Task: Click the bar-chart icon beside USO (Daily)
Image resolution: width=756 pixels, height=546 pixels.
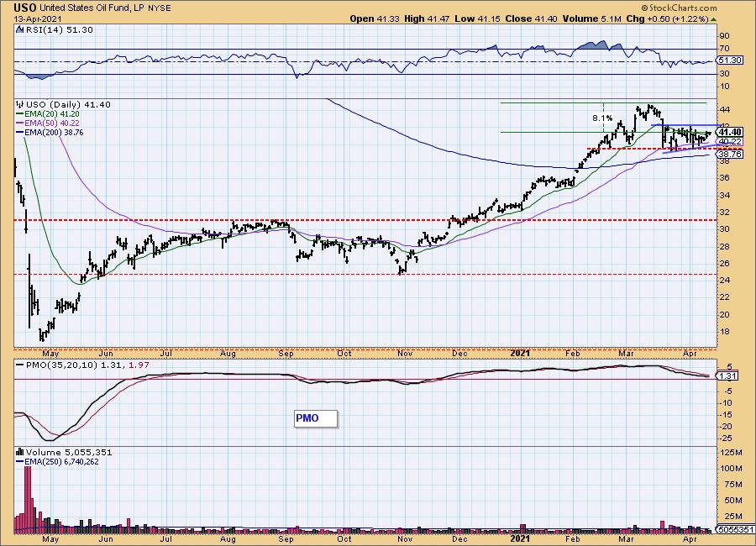Action: pyautogui.click(x=20, y=104)
